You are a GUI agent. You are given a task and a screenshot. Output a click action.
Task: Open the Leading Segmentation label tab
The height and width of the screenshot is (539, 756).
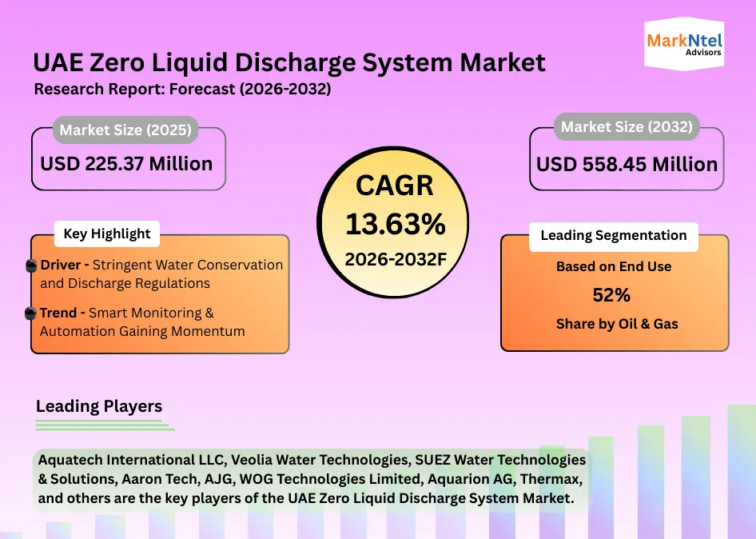tap(613, 235)
